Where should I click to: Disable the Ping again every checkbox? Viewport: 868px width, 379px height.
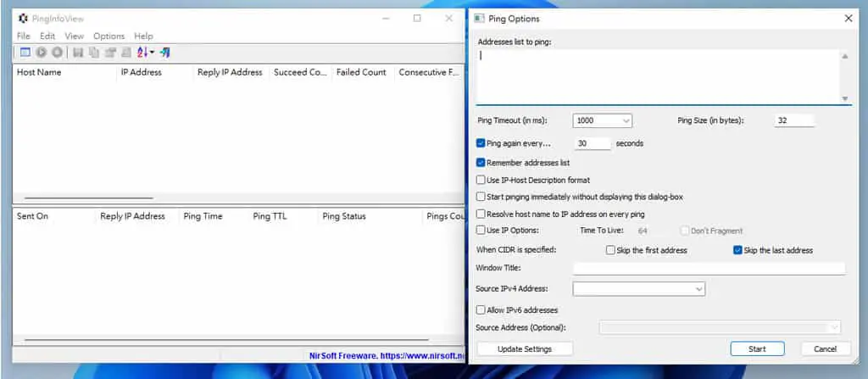pyautogui.click(x=481, y=143)
